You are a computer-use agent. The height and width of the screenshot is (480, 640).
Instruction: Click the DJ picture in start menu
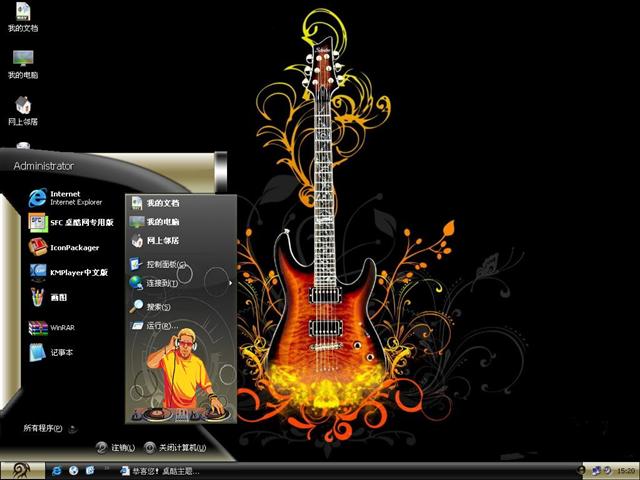pyautogui.click(x=181, y=376)
